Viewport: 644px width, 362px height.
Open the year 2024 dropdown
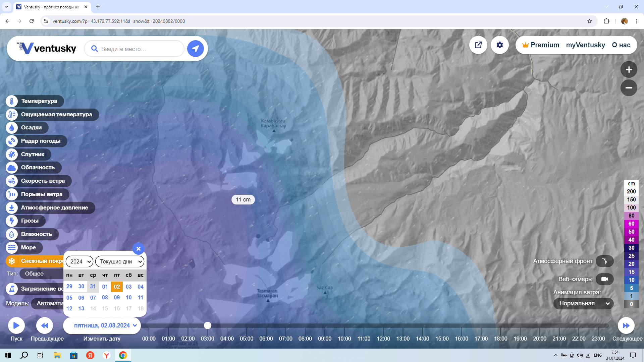pos(79,261)
